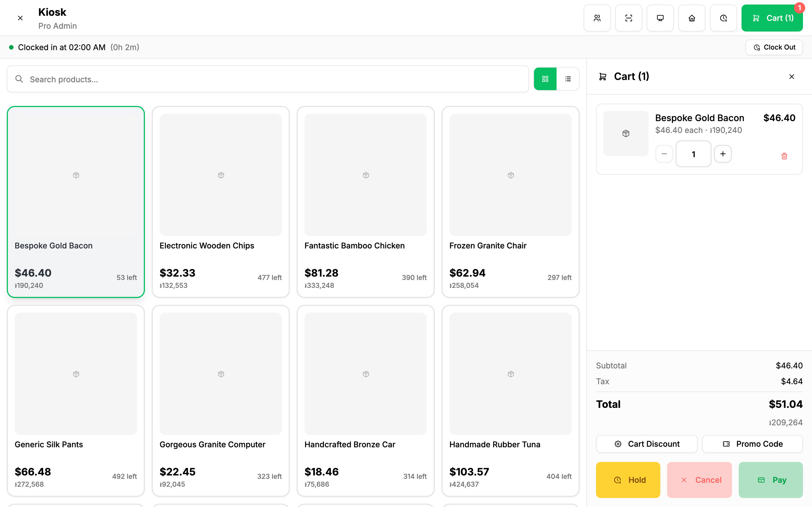
Task: Apply a Promo Code
Action: pyautogui.click(x=752, y=444)
